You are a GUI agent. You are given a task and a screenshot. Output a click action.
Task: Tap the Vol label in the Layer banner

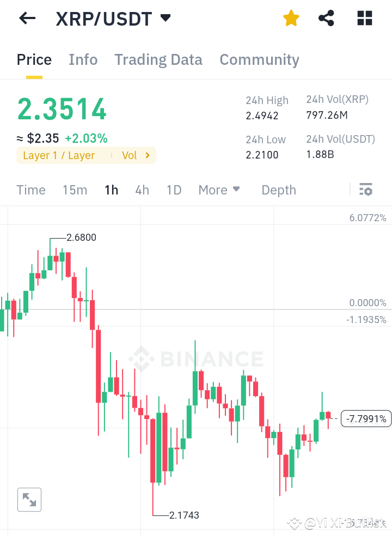tap(129, 155)
